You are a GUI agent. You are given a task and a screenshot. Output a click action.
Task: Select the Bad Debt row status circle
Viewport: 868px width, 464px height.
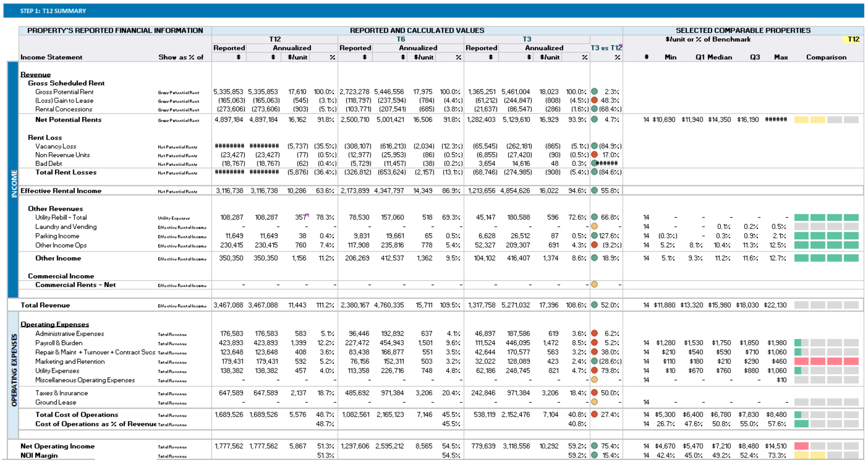coord(594,163)
